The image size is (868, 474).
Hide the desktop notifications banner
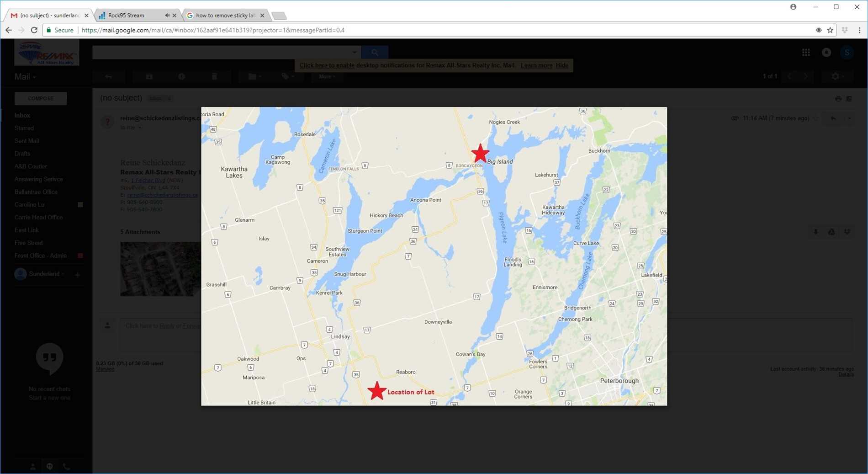click(x=562, y=65)
